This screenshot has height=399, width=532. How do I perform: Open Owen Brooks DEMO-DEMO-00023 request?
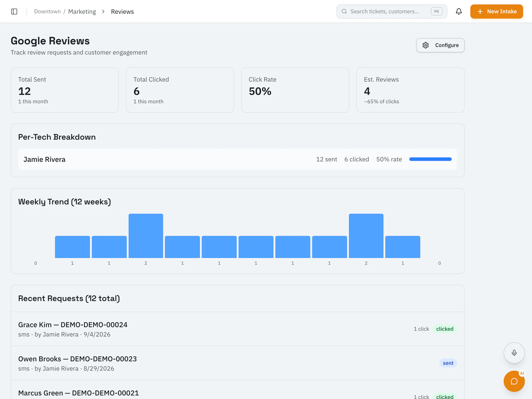click(x=237, y=363)
